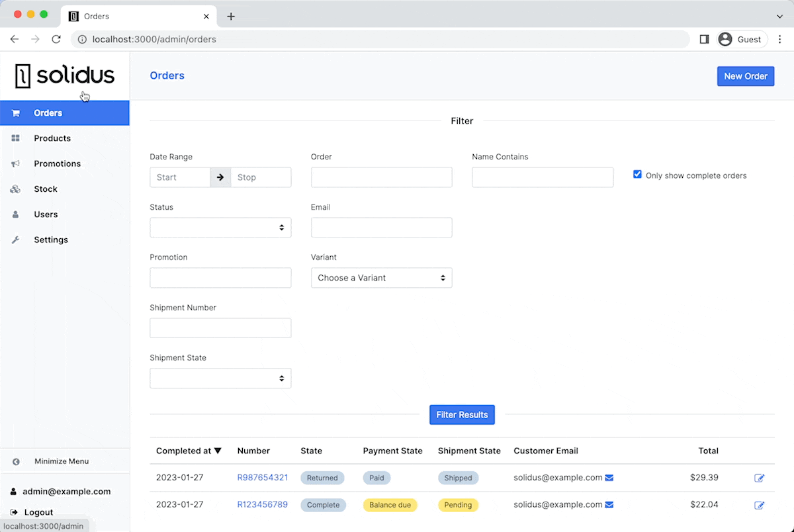Open the Status dropdown

point(220,228)
